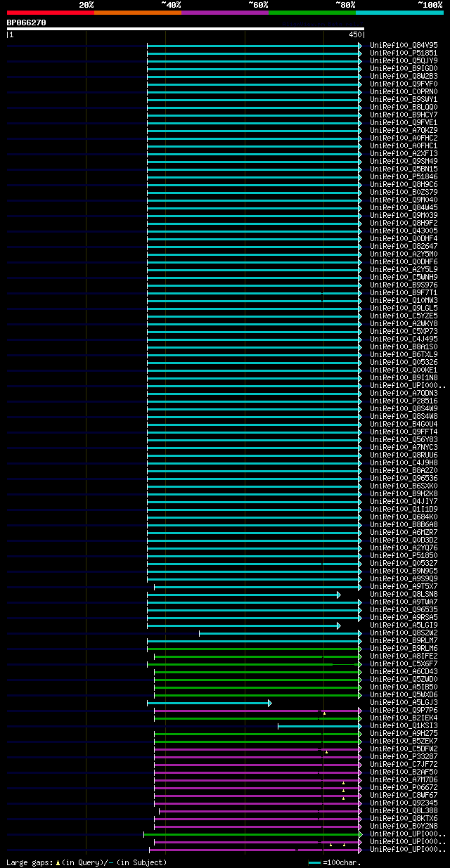Open hit UniRef100_Q5QJY9

[404, 60]
